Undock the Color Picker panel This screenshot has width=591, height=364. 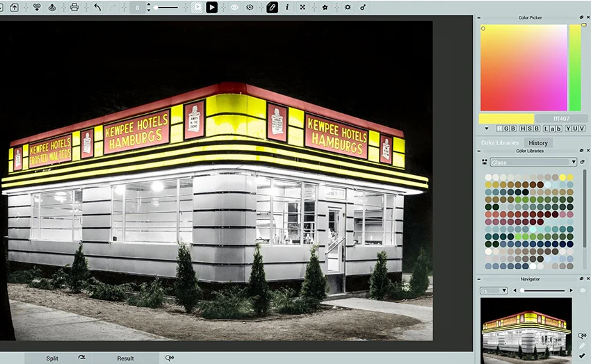[581, 17]
